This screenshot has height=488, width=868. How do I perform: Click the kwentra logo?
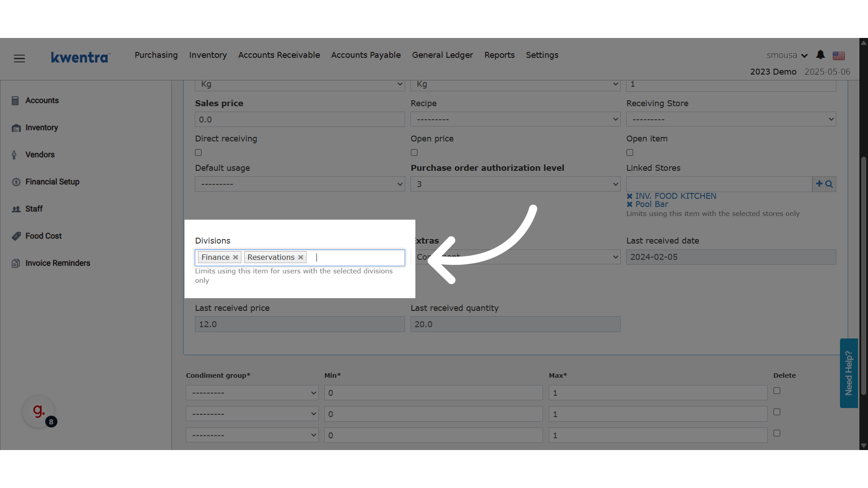click(80, 57)
